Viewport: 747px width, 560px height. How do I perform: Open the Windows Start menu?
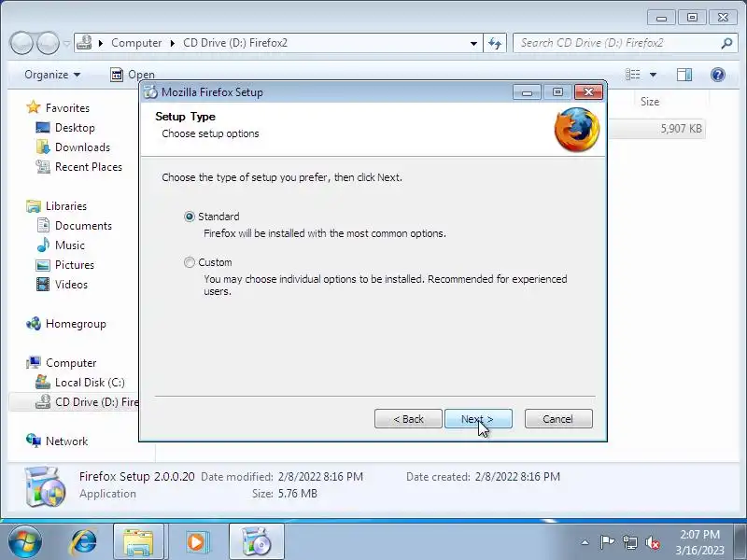pos(24,542)
